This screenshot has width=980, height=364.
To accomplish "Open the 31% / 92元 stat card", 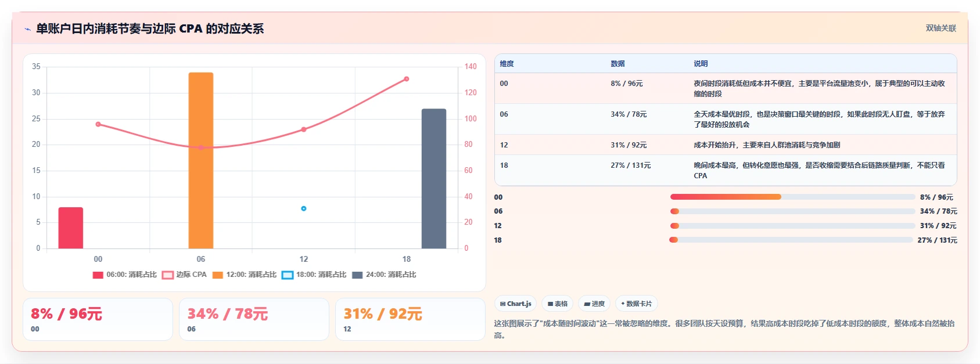I will pos(411,319).
